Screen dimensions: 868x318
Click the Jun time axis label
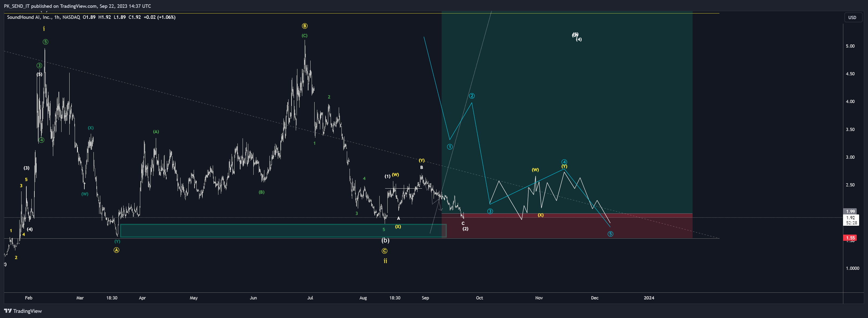click(x=253, y=298)
